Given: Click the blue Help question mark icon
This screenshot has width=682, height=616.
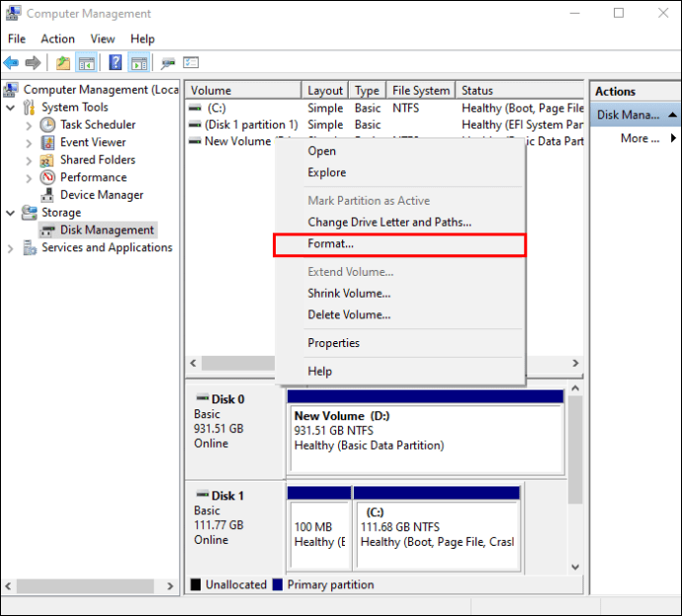Looking at the screenshot, I should (x=115, y=62).
